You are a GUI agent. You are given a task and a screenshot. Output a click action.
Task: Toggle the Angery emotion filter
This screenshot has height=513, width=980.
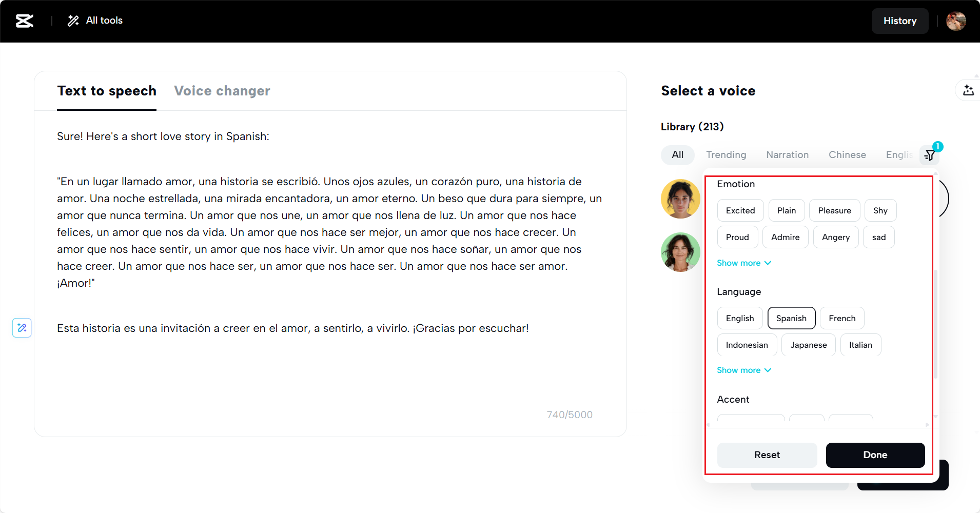tap(836, 237)
